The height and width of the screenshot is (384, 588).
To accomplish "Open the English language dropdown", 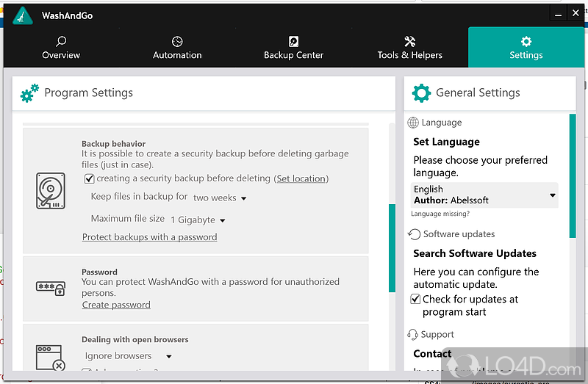I will [x=484, y=195].
